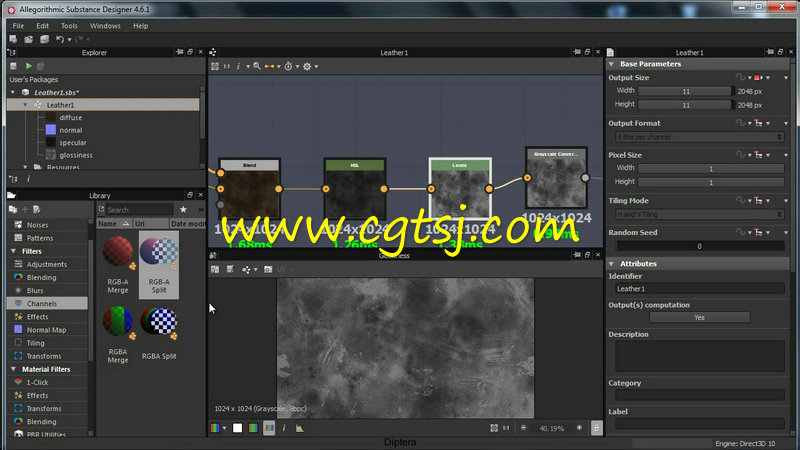Open the Output Format bits-per-channel dropdown
The height and width of the screenshot is (450, 800).
click(x=699, y=137)
